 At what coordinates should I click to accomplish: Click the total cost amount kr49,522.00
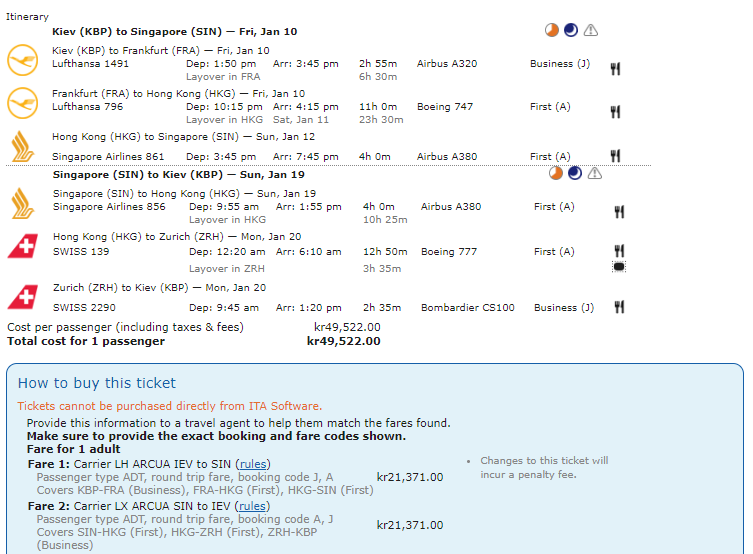coord(343,341)
